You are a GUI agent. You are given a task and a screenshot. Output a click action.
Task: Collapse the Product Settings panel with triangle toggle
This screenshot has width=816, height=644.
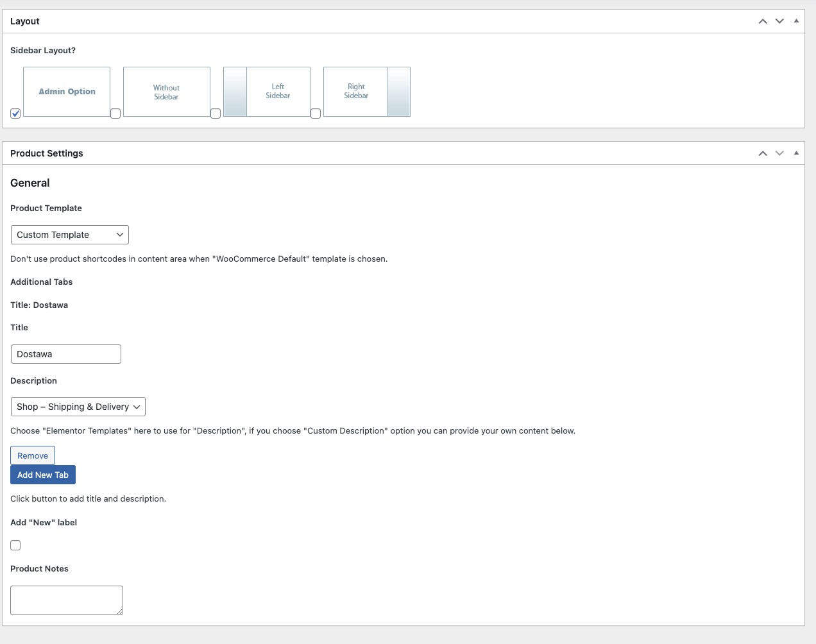[x=796, y=153]
